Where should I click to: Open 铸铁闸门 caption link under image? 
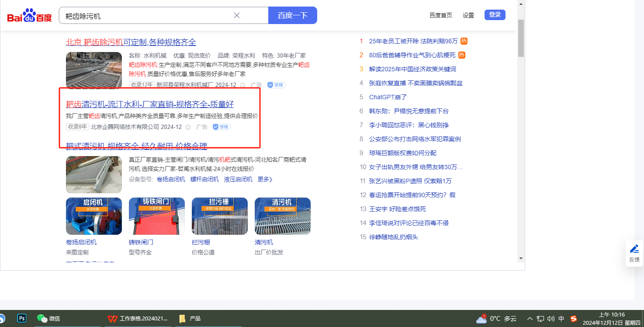(141, 242)
